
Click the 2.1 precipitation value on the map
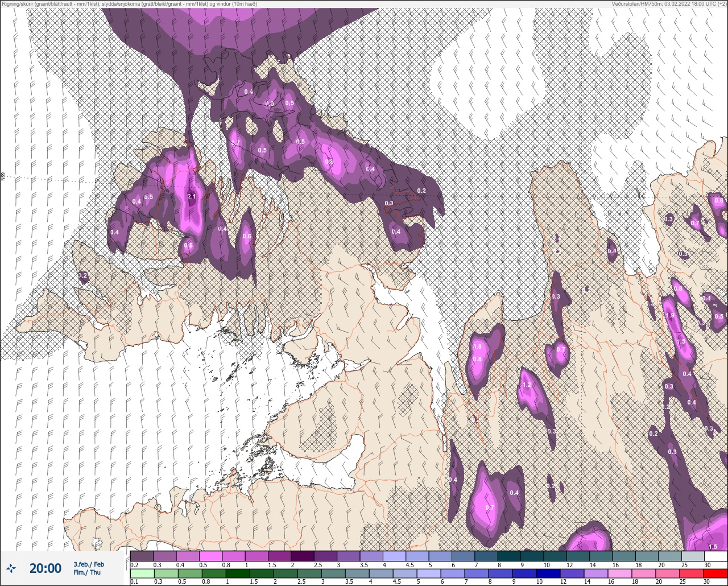[192, 197]
